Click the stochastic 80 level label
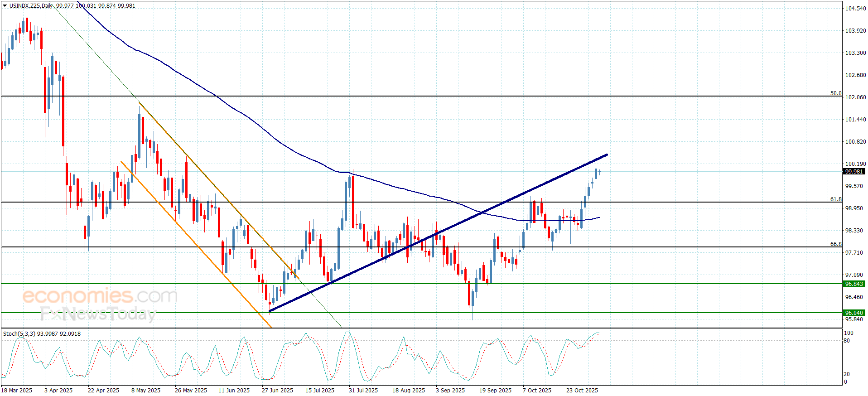Viewport: 868px width, 396px height. [x=847, y=341]
